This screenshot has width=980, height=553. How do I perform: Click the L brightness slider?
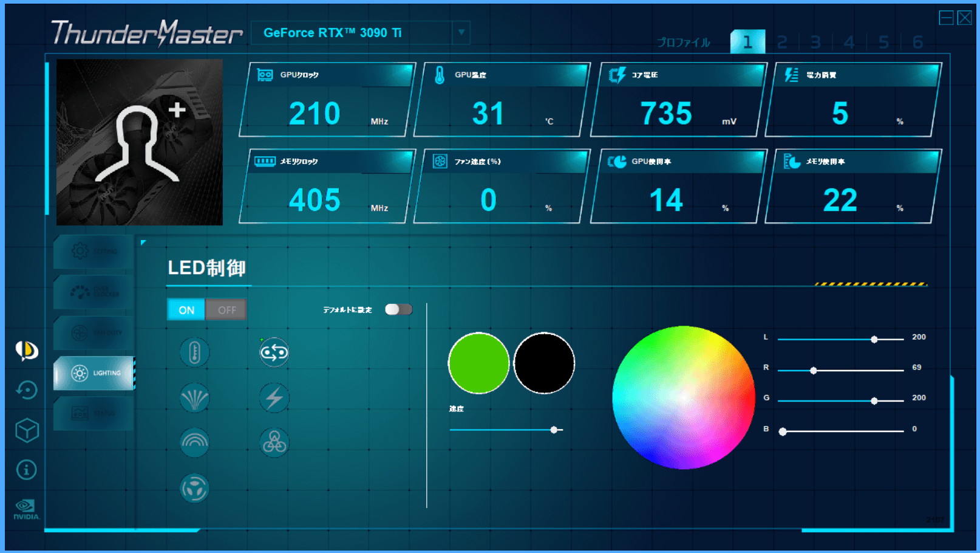[x=841, y=339]
